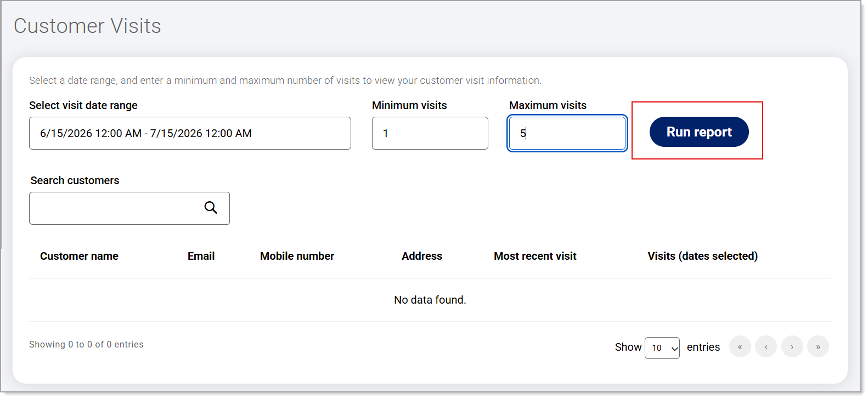The image size is (868, 399).
Task: Open the visit date range picker
Action: tap(190, 133)
